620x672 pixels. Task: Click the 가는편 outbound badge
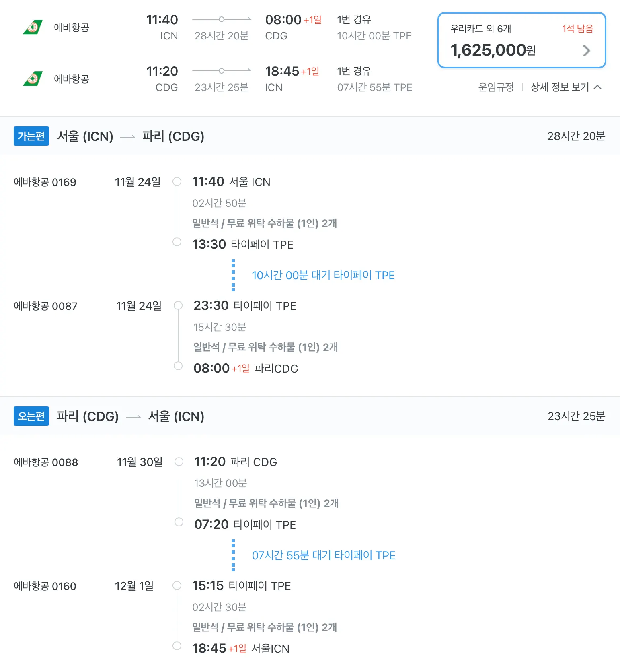coord(31,136)
